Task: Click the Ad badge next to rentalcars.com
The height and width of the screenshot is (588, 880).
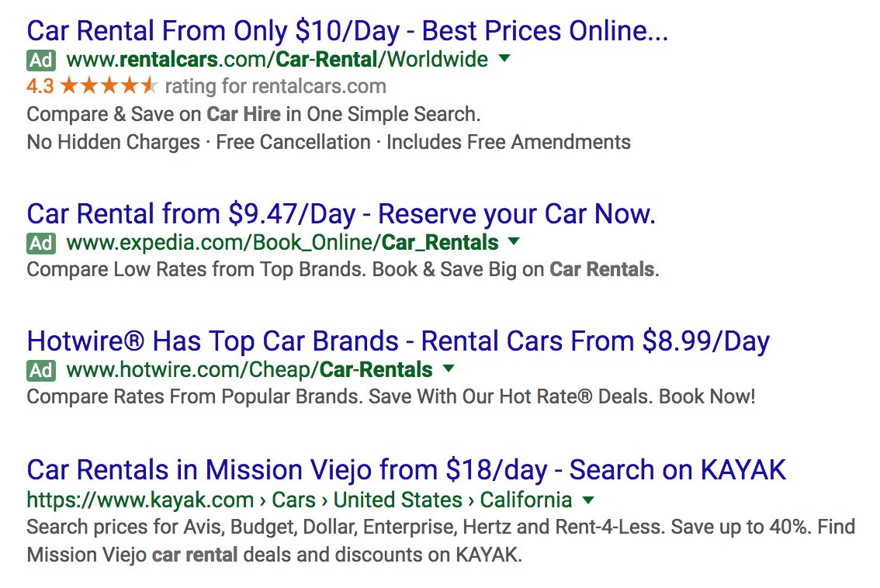Action: coord(41,60)
